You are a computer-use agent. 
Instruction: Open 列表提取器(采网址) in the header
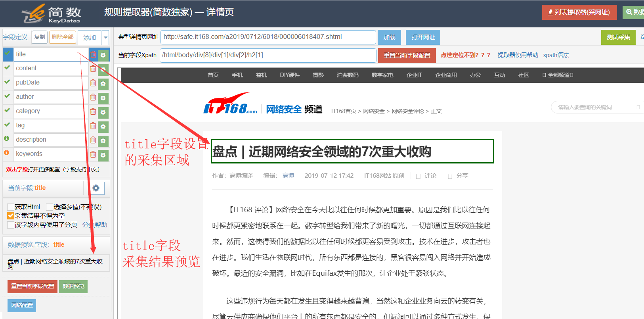click(x=579, y=12)
